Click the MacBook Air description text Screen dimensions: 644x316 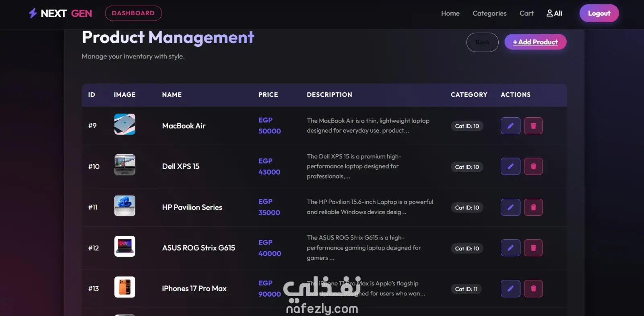click(368, 126)
